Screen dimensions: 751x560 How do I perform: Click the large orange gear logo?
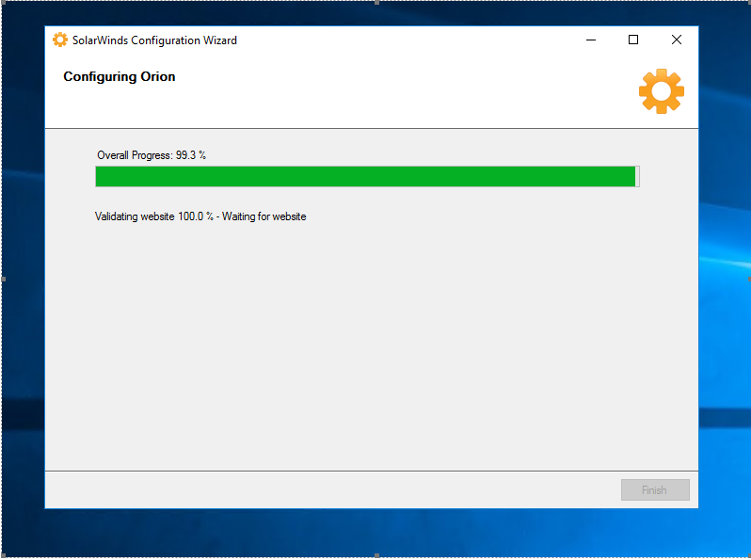click(x=662, y=91)
